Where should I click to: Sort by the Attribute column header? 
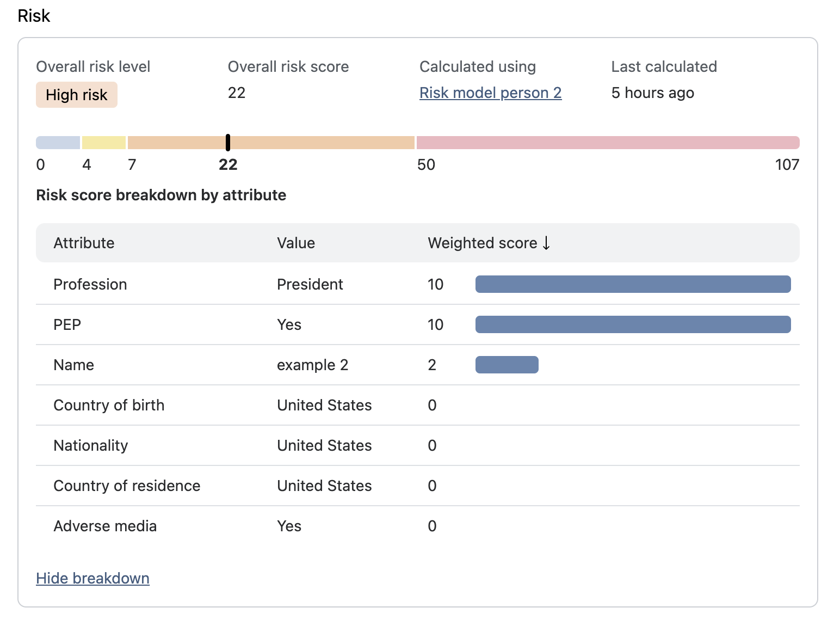pos(84,243)
